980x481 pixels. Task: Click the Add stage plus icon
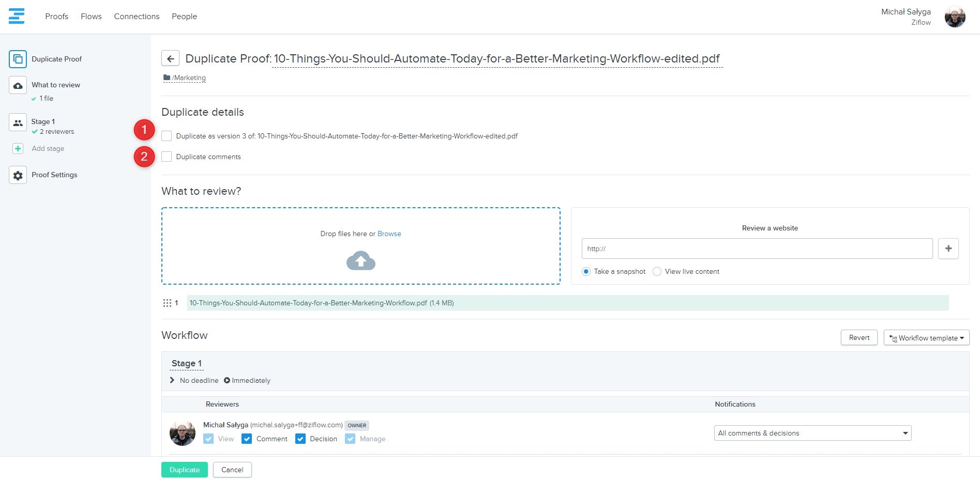click(18, 149)
